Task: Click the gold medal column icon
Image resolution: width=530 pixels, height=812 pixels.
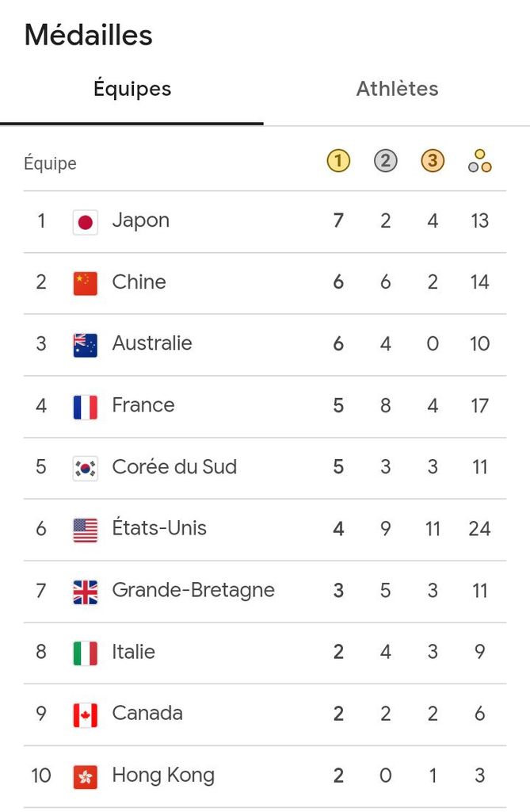Action: pos(338,162)
